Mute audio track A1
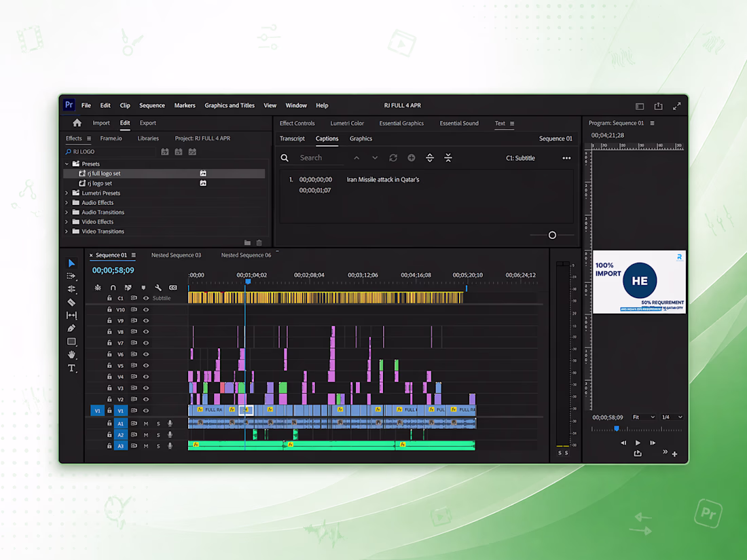The width and height of the screenshot is (747, 560). tap(146, 424)
